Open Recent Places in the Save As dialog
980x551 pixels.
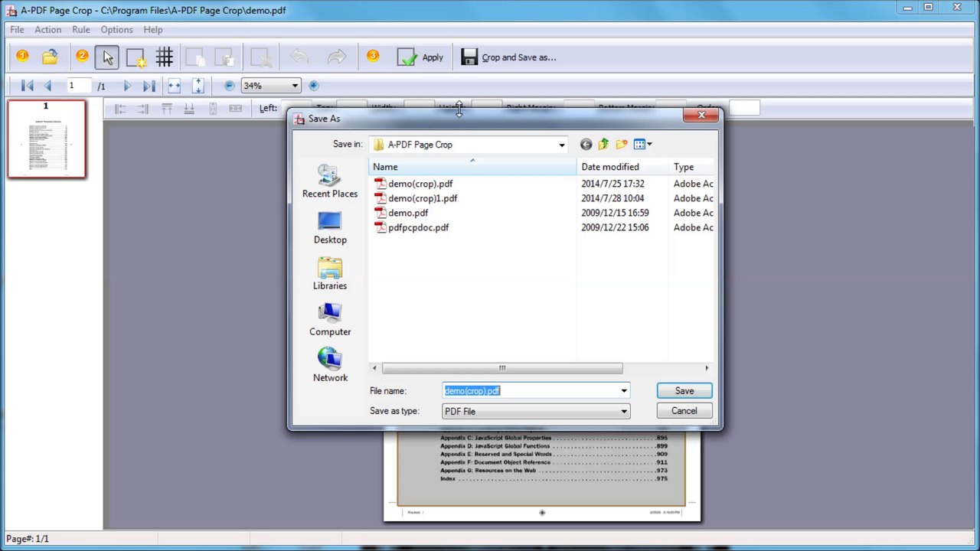tap(330, 182)
